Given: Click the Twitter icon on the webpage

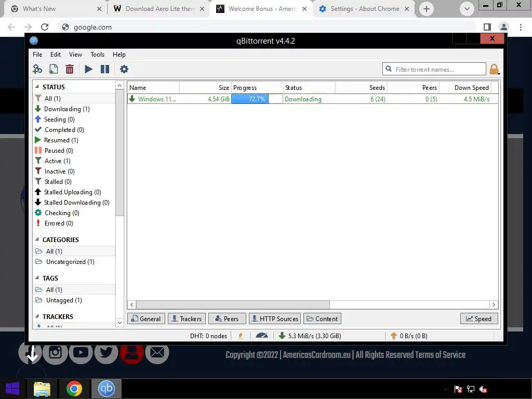Looking at the screenshot, I should pos(106,353).
